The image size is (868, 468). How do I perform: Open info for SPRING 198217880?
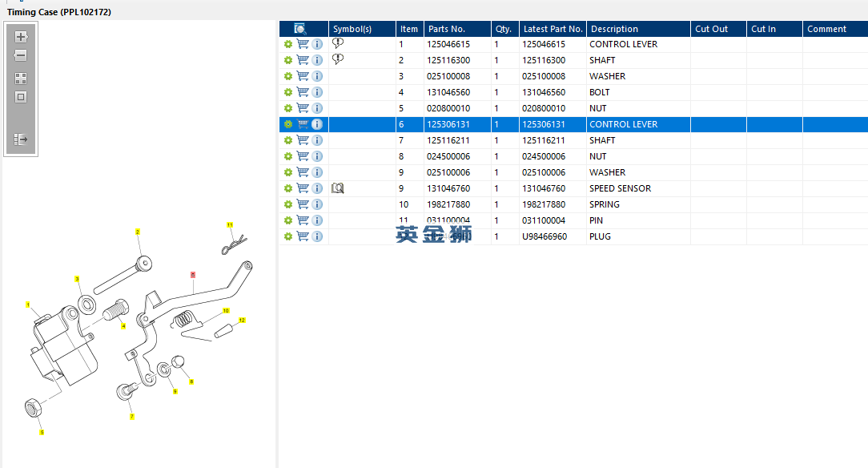coord(317,204)
